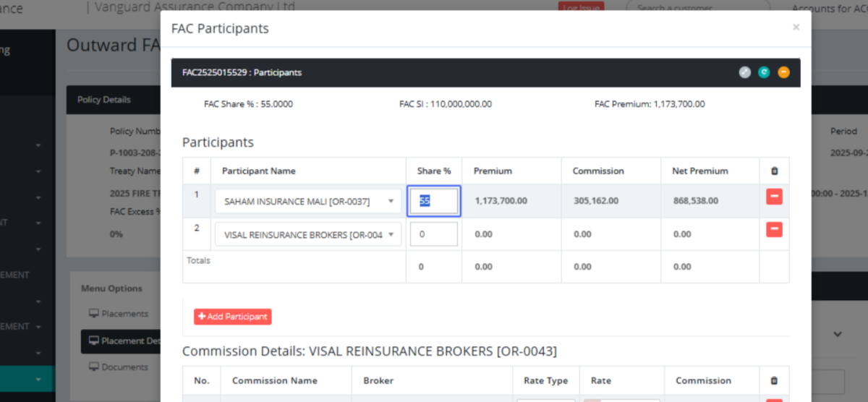Open the VISAL REINSURANCE BROKERS participant dropdown
Screen dimensions: 868x402
click(x=308, y=234)
